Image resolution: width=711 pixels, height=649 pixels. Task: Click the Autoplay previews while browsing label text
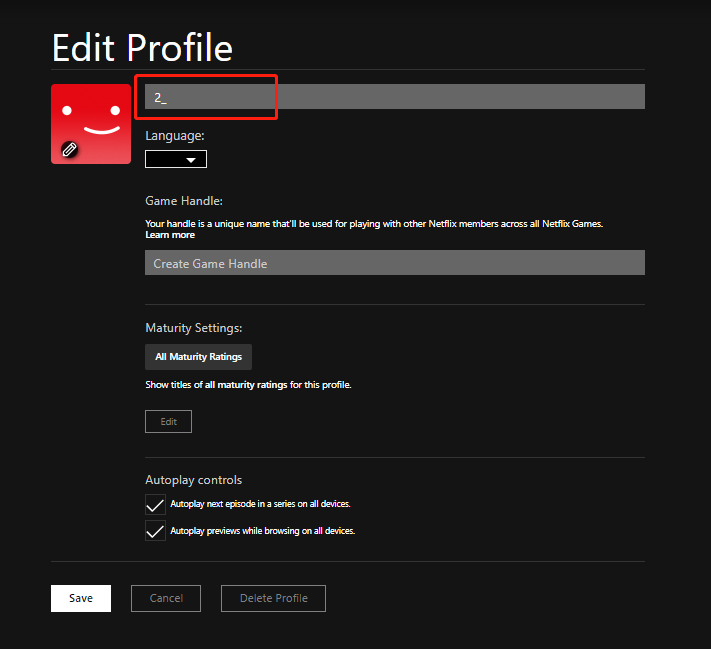pos(262,531)
